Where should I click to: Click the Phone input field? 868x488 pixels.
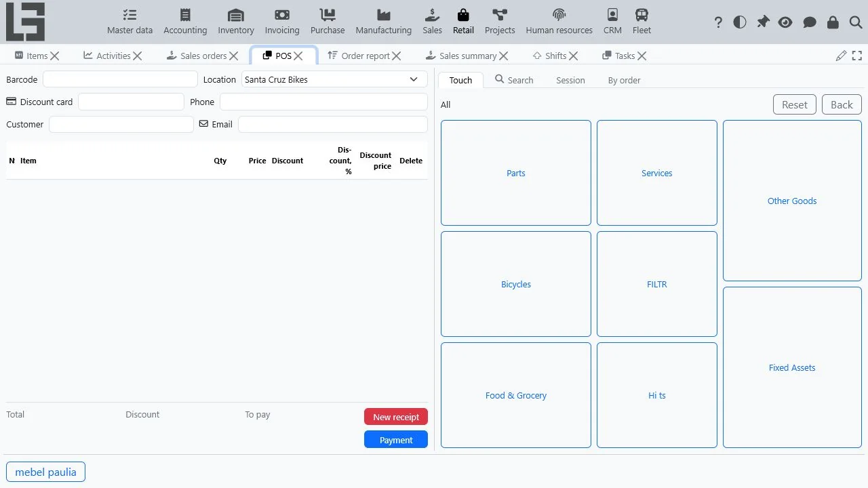323,102
